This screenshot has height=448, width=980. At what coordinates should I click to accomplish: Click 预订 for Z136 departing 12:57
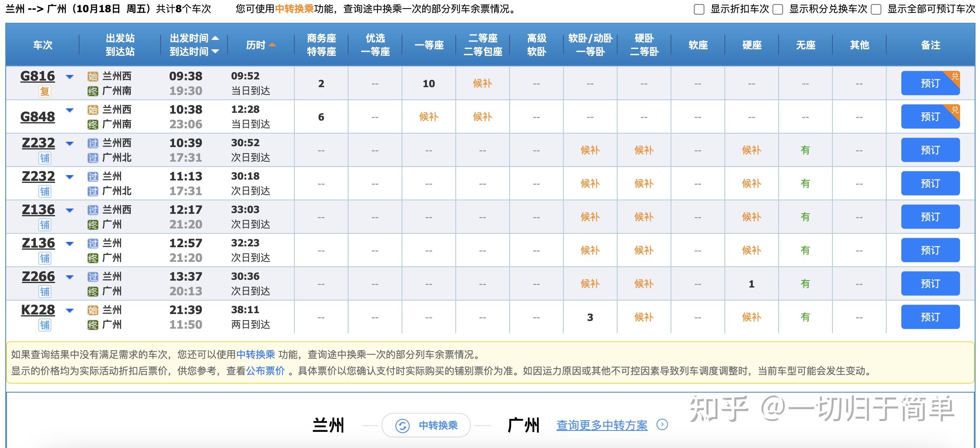(930, 250)
